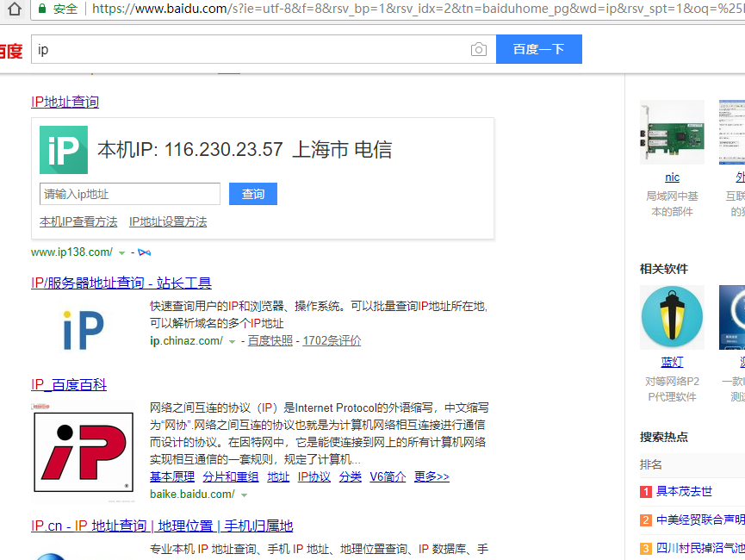Click the red iP image of 百度百科 result

(83, 448)
